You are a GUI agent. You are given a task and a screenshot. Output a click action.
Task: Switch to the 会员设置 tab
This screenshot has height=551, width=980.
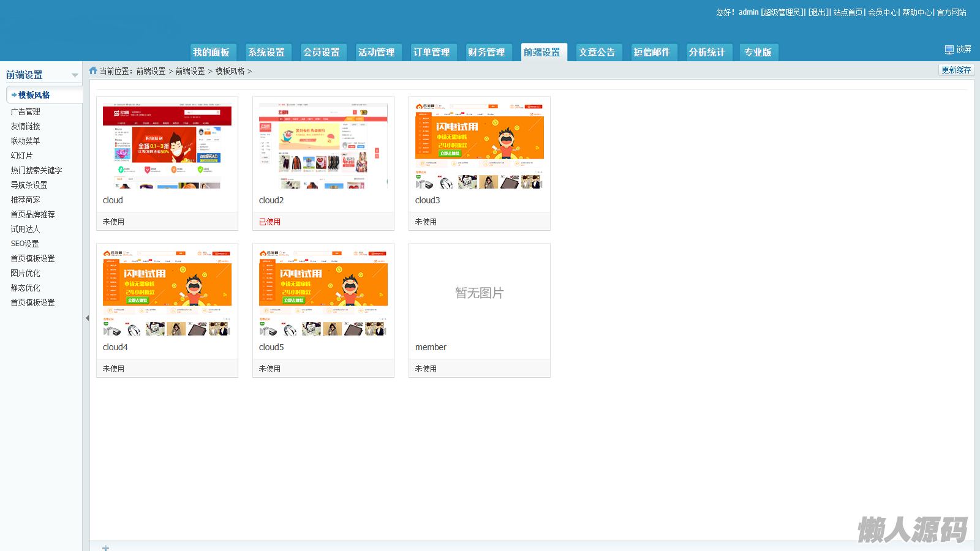tap(322, 52)
